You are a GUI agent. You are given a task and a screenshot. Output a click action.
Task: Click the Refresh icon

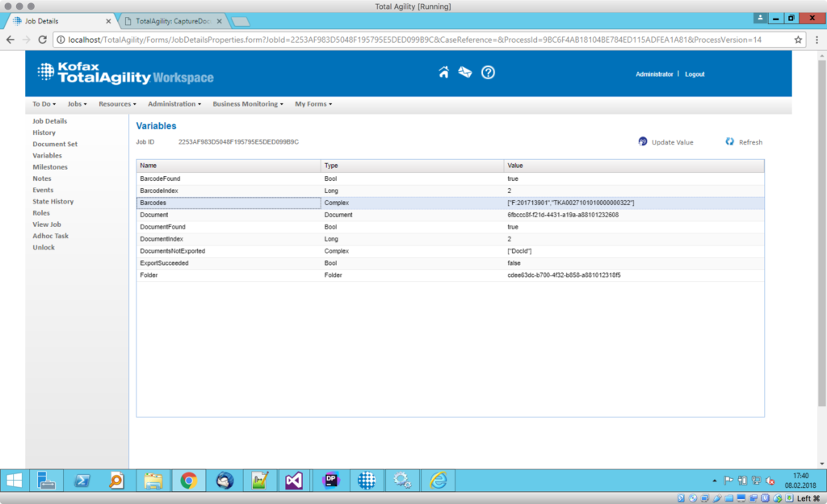[x=729, y=141]
